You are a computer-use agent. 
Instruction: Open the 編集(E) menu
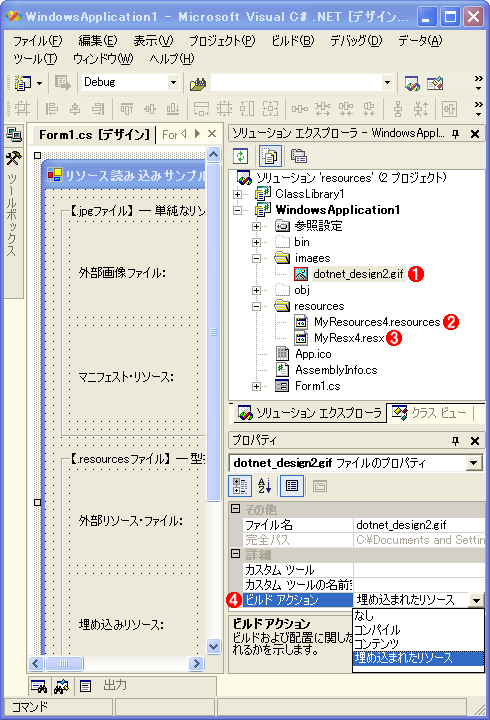[98, 41]
